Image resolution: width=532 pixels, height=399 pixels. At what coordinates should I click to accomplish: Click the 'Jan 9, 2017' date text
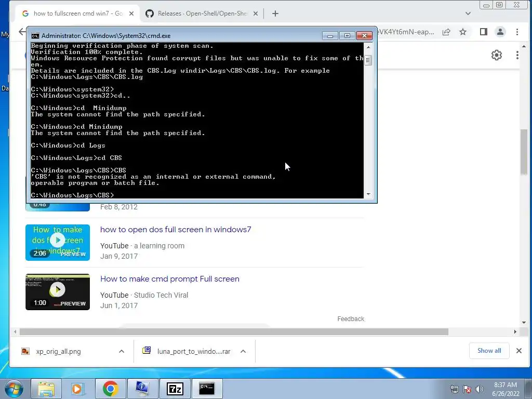click(x=119, y=256)
